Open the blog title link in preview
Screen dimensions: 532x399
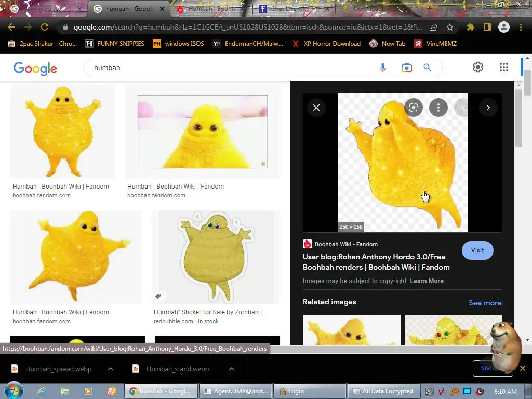[x=376, y=262]
